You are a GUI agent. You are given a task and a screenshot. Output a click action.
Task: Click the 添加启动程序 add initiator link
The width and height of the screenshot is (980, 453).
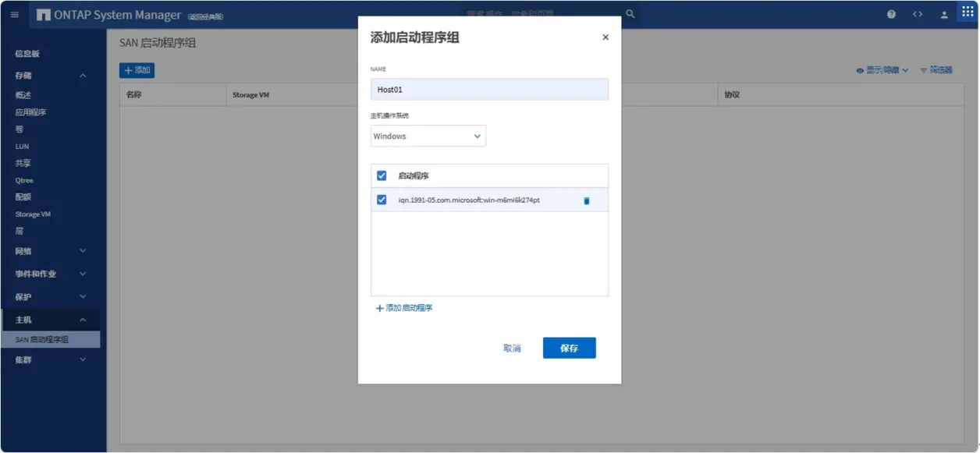pyautogui.click(x=404, y=308)
